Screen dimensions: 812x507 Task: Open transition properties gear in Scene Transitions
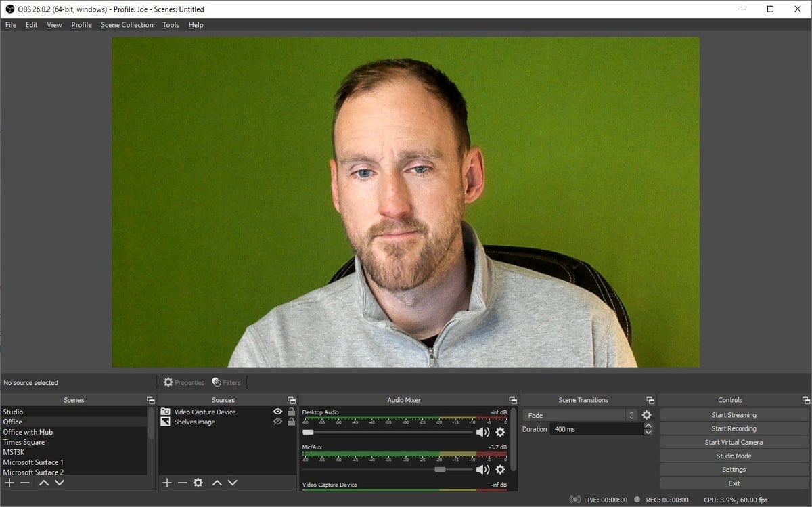[646, 414]
